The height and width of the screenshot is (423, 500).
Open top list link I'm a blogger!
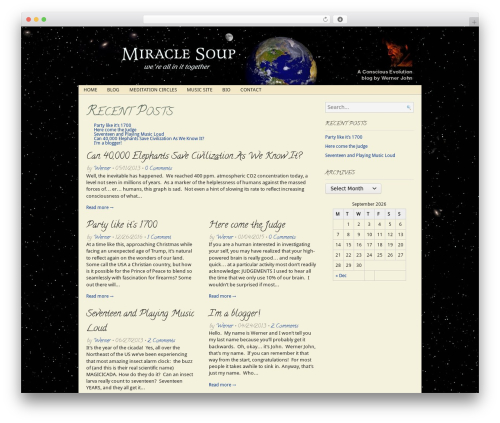108,143
